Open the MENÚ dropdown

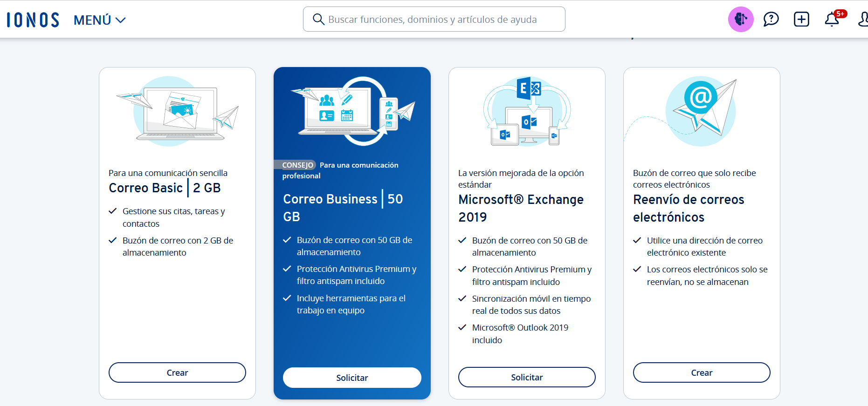coord(100,20)
